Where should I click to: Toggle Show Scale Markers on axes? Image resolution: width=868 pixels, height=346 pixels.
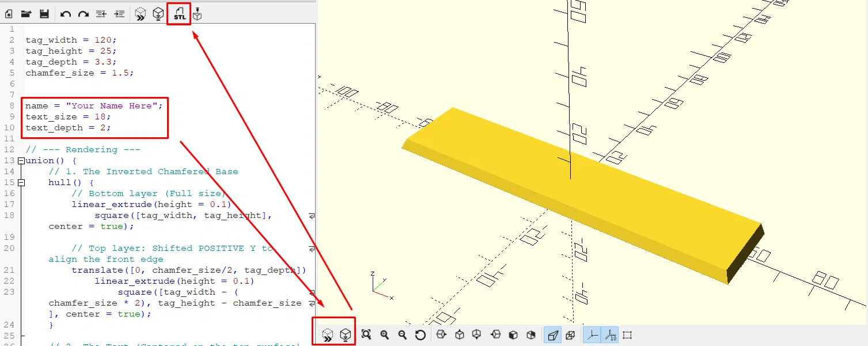(609, 335)
